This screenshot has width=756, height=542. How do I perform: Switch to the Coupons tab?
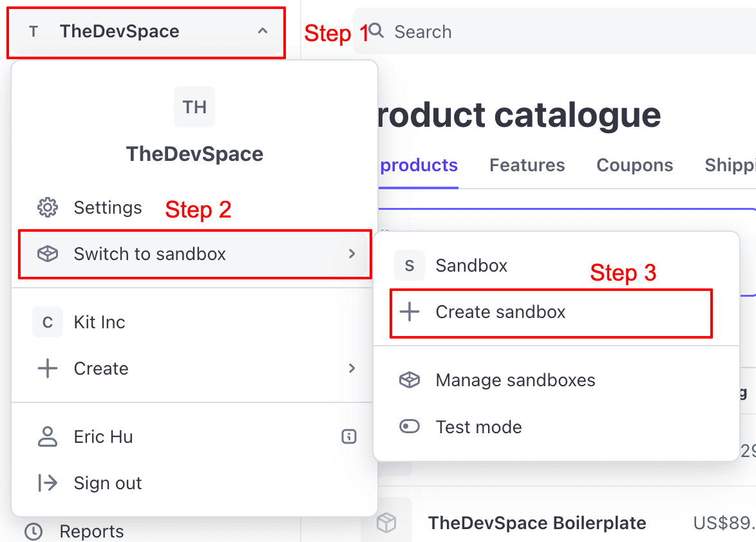(634, 165)
